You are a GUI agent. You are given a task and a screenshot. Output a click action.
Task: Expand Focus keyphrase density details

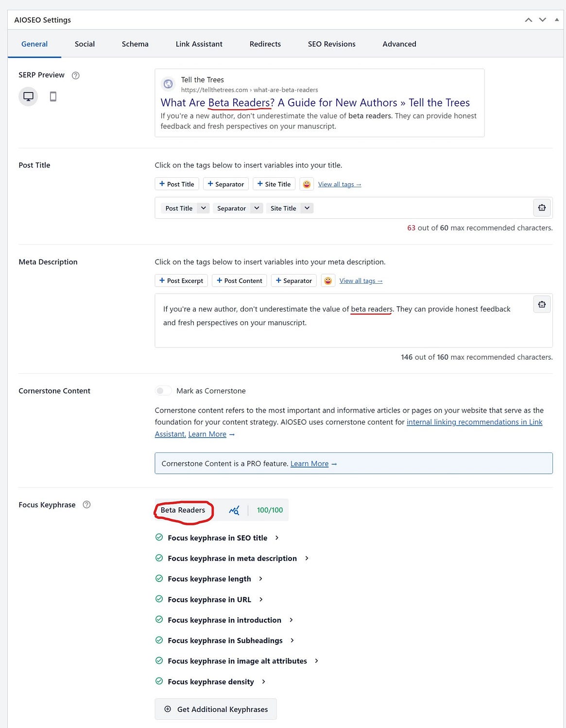(264, 681)
